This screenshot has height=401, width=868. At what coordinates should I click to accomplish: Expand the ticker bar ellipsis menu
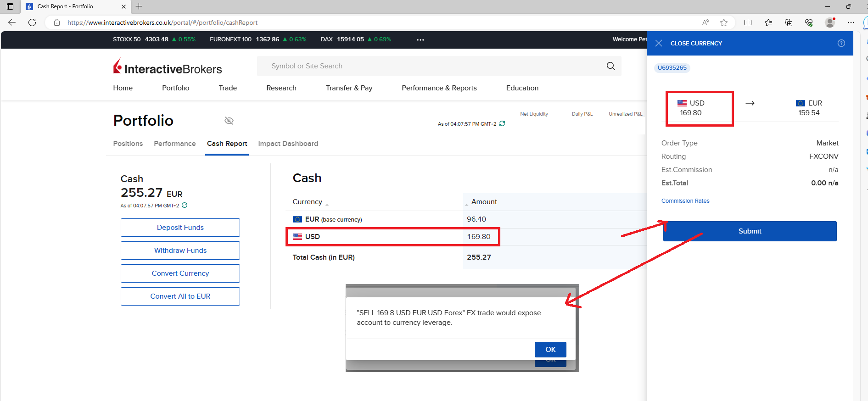click(420, 39)
